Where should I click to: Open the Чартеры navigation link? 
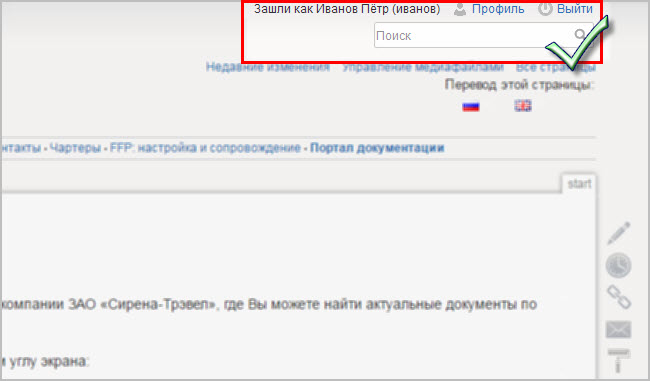tap(75, 148)
